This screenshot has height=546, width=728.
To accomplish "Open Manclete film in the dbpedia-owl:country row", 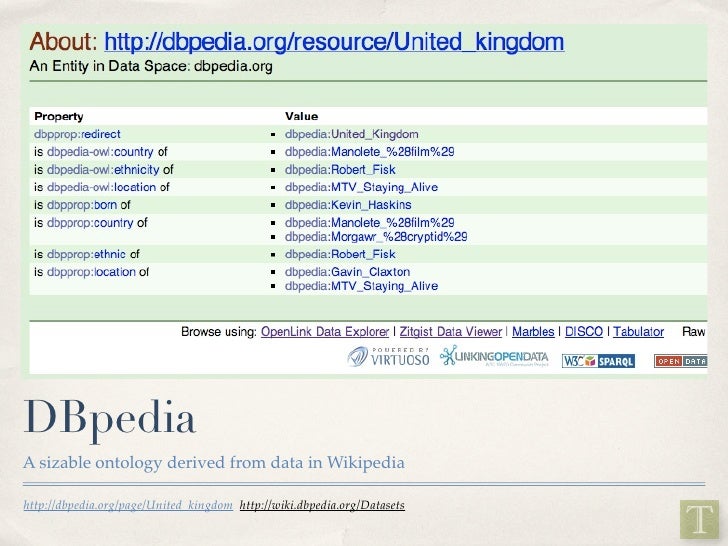I will coord(370,152).
